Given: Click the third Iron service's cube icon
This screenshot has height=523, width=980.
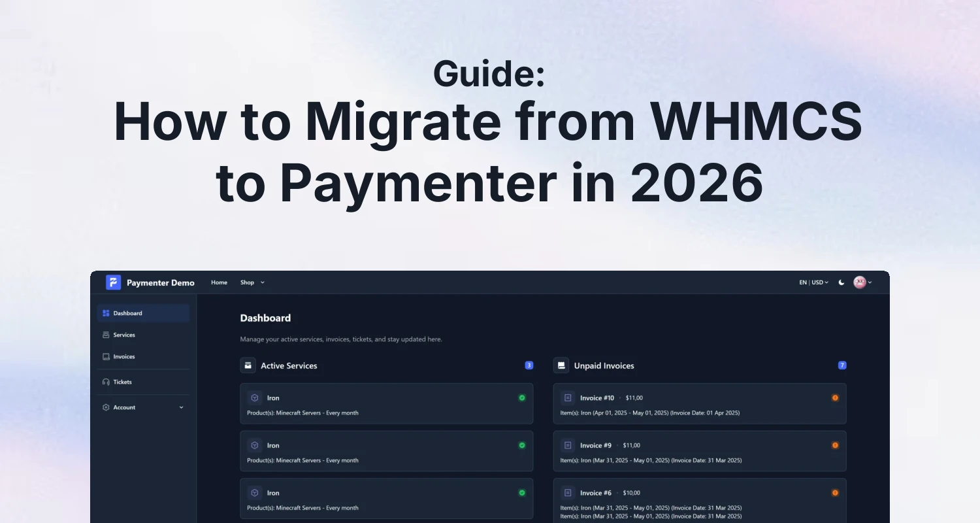Looking at the screenshot, I should (255, 493).
